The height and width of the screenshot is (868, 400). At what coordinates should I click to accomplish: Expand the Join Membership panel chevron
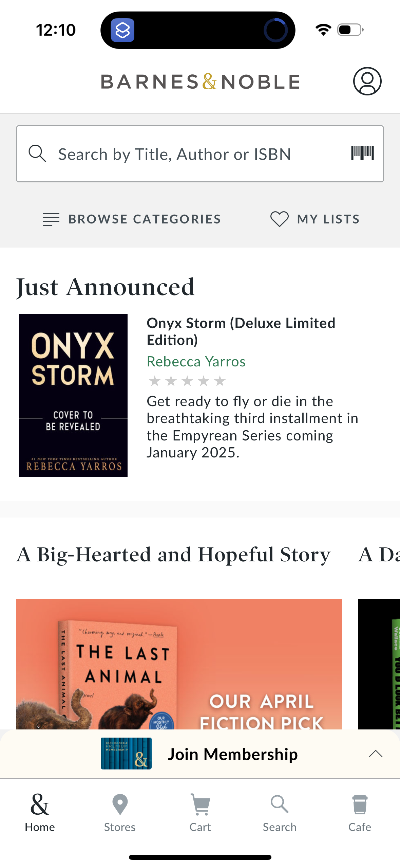coord(375,754)
